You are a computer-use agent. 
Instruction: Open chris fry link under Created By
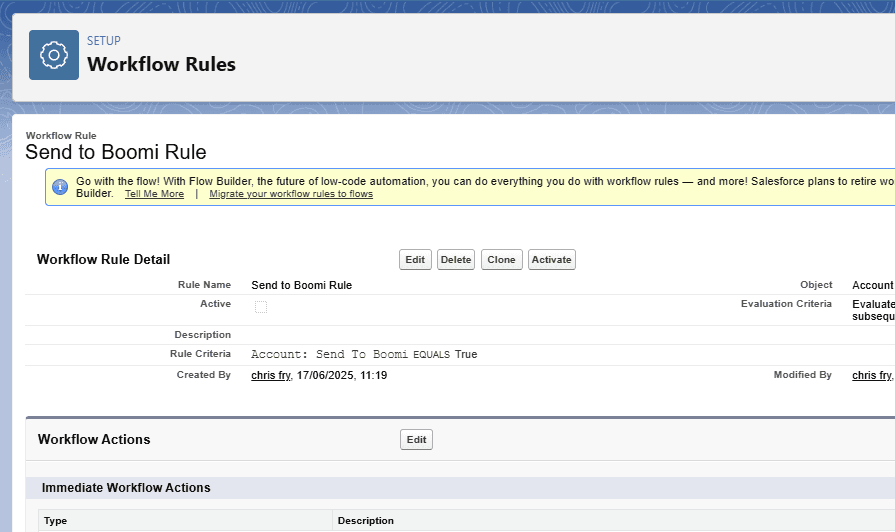(271, 375)
